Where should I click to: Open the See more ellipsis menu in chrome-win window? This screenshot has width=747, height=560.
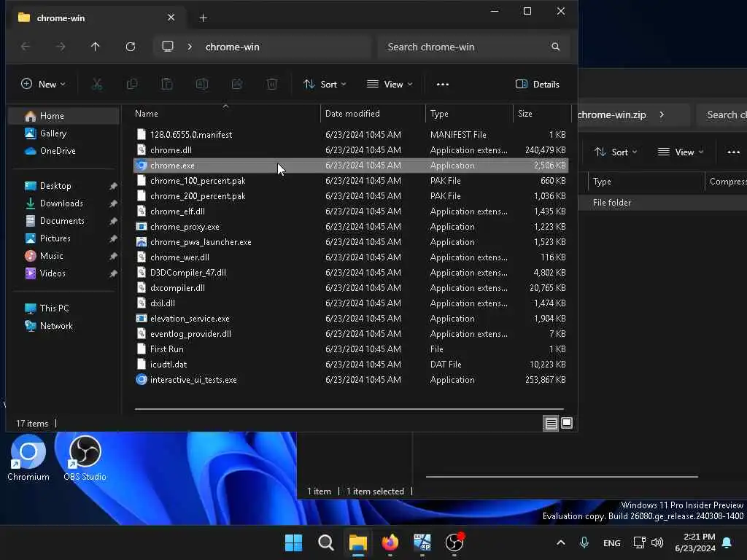coord(443,85)
